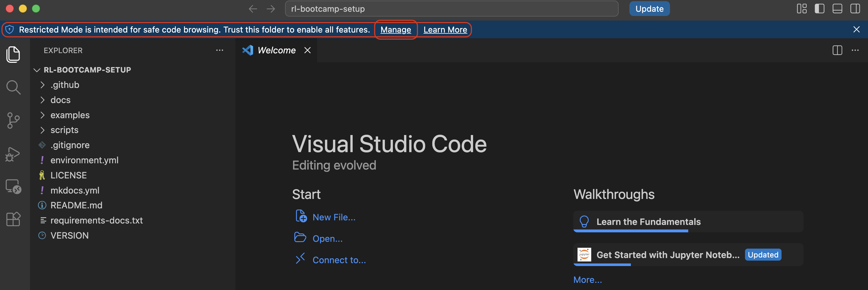
Task: Expand the examples folder
Action: pyautogui.click(x=43, y=115)
